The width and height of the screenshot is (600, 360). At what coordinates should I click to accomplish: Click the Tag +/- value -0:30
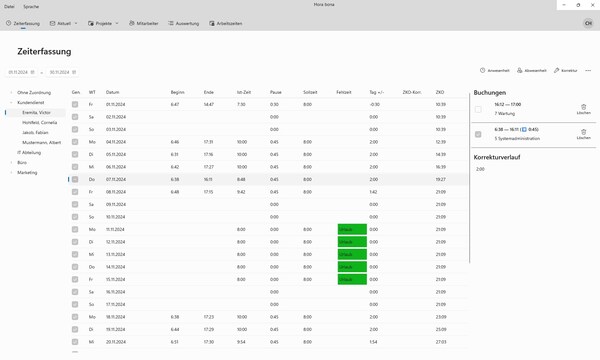tap(375, 104)
